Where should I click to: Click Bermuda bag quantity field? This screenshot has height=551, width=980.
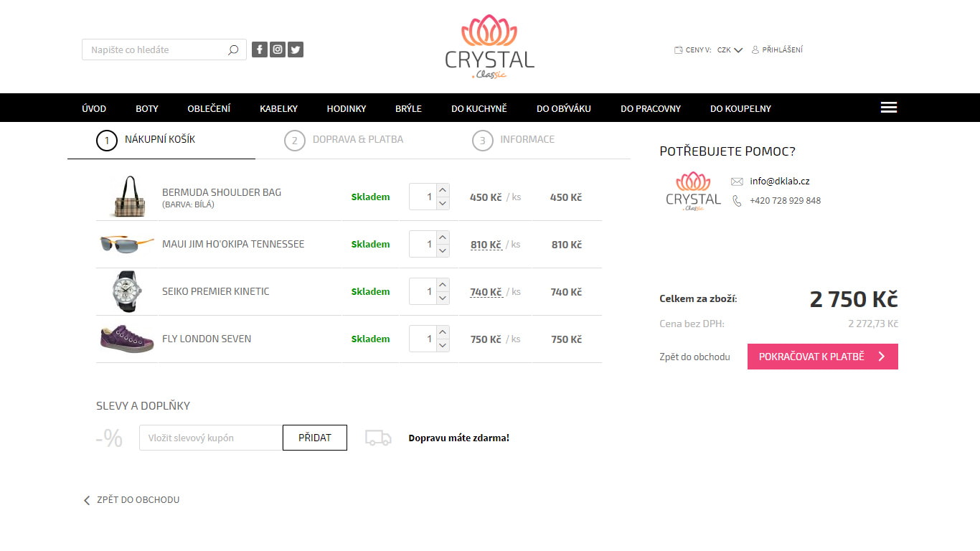tap(423, 197)
